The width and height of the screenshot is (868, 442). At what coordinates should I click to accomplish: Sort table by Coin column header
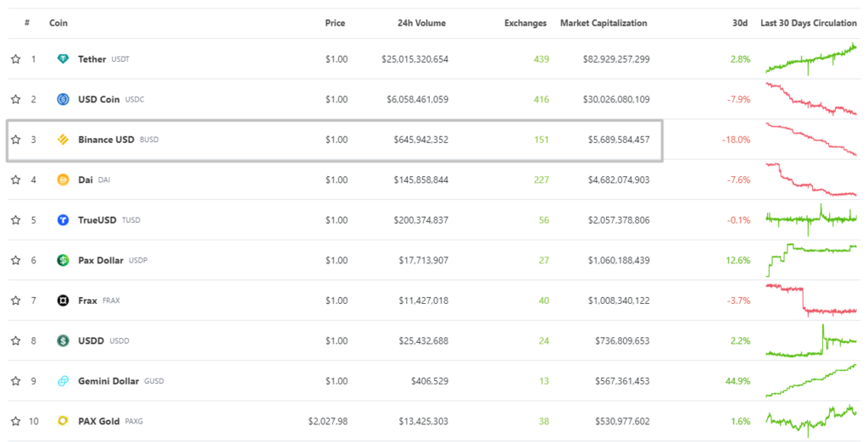coord(58,23)
